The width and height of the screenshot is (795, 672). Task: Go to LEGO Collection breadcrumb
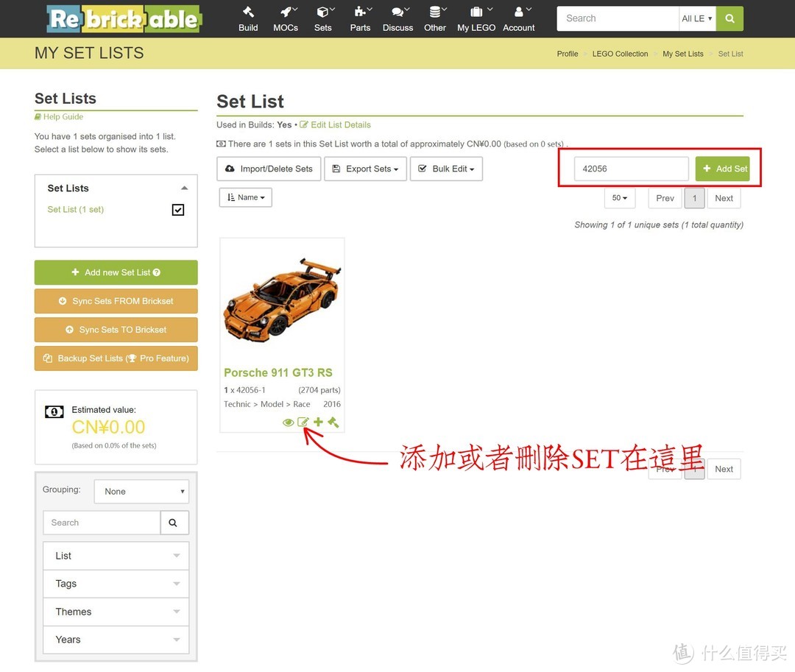coord(620,54)
